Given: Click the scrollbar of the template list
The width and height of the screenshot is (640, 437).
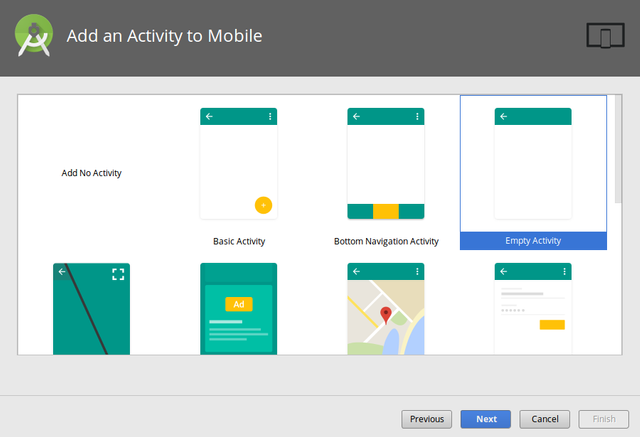Looking at the screenshot, I should pos(618,149).
